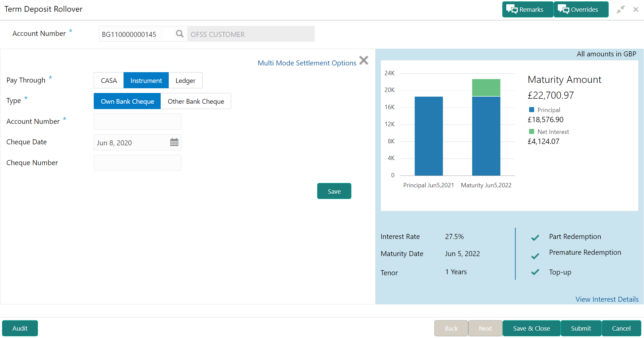The image size is (644, 338).
Task: Click the Top-up checkmark icon
Action: [x=535, y=272]
